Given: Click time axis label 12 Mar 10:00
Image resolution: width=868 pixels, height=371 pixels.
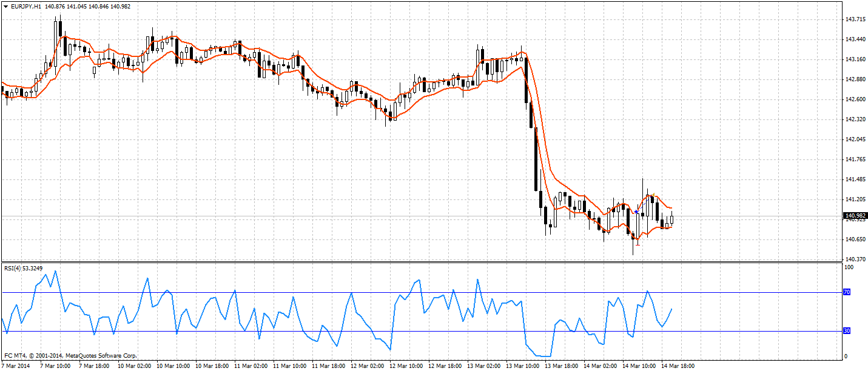Looking at the screenshot, I should click(x=406, y=366).
